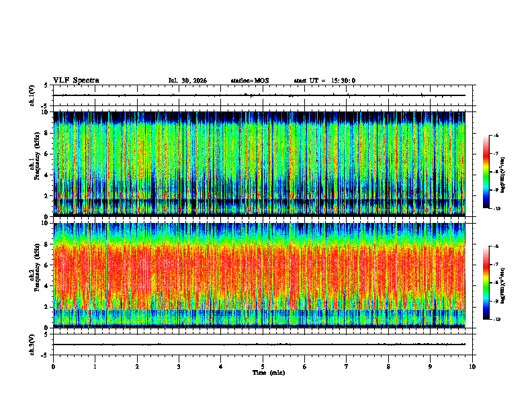Click the ch.3 waveform trace at bottom
Screen dimensions: 532x411
[x=259, y=345]
